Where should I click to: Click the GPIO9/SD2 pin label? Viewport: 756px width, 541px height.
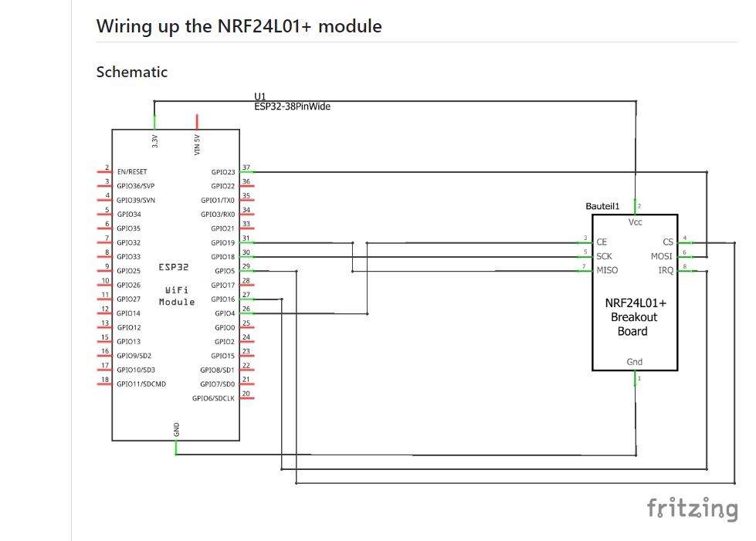(134, 356)
